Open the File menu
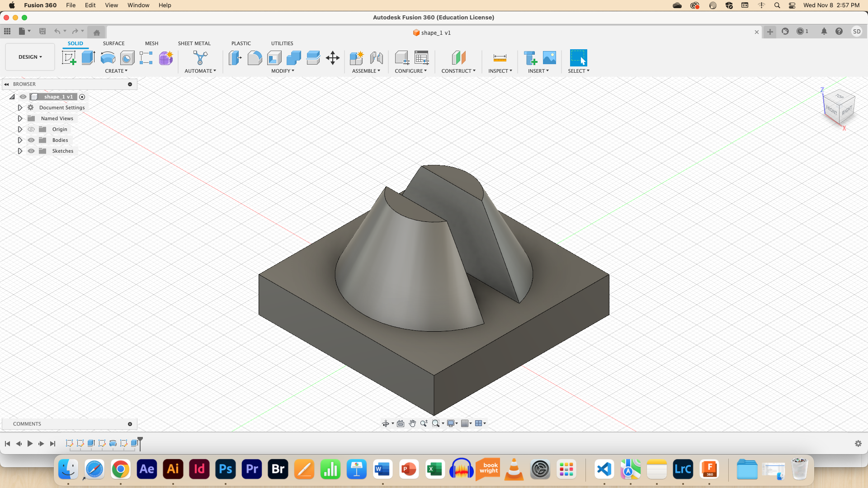Screen dimensions: 868x488 [71, 5]
